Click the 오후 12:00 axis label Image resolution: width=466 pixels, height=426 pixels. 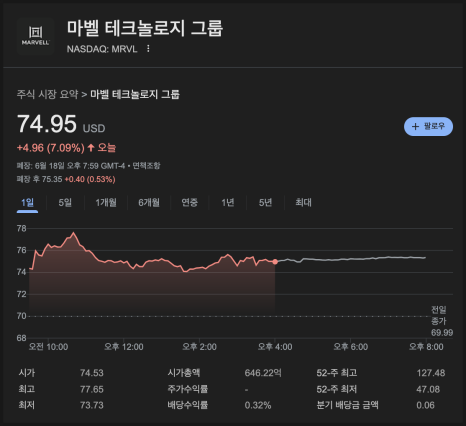pyautogui.click(x=124, y=347)
